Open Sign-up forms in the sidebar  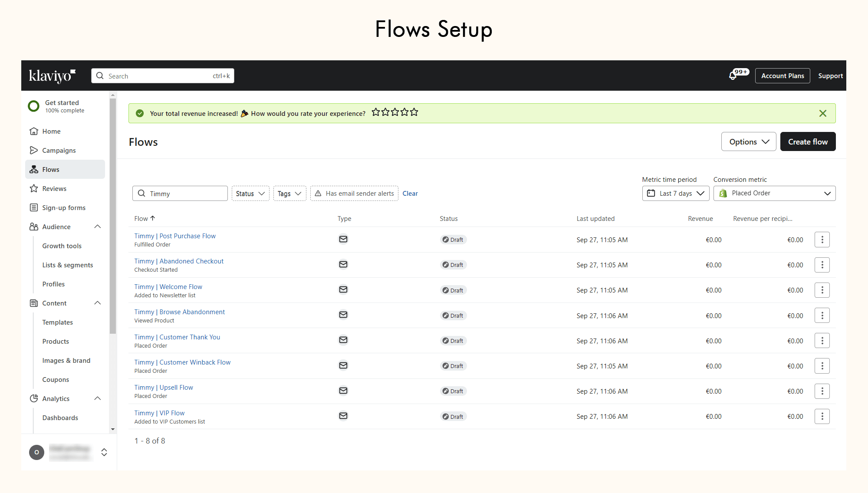click(x=63, y=208)
